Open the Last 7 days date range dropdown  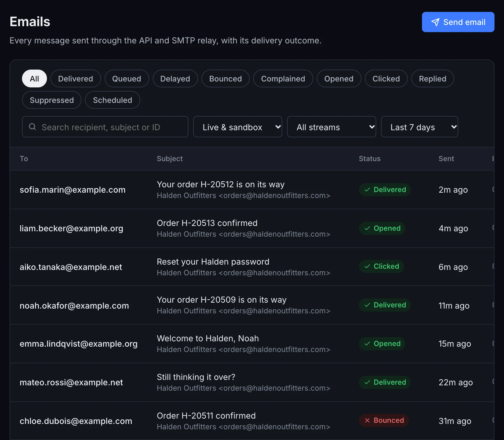coord(420,127)
